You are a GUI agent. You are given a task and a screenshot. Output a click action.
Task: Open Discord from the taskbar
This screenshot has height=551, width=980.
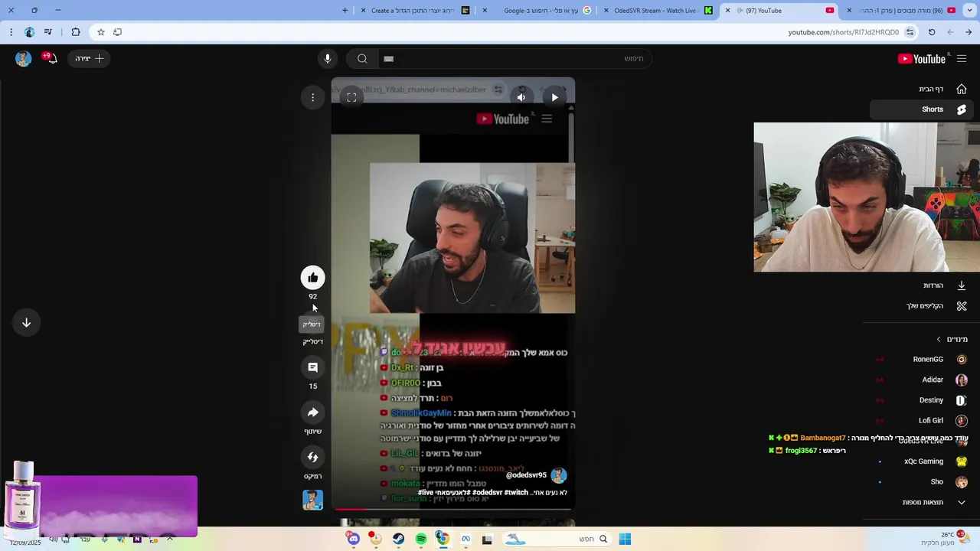(x=353, y=540)
